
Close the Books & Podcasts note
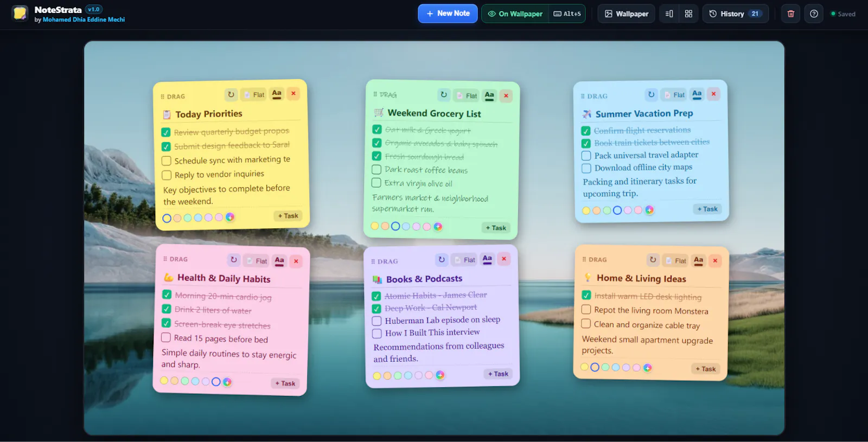pyautogui.click(x=504, y=259)
